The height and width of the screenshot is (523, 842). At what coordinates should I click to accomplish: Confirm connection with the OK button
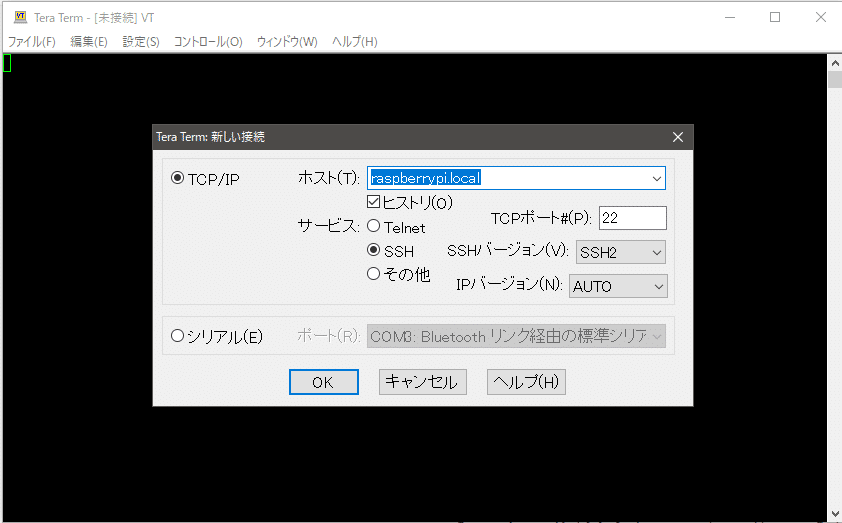[x=324, y=382]
